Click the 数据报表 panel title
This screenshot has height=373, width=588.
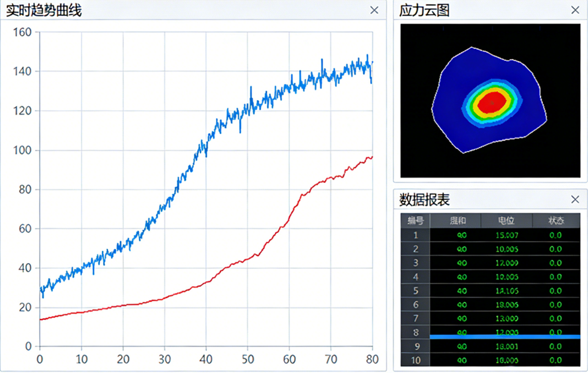click(424, 199)
